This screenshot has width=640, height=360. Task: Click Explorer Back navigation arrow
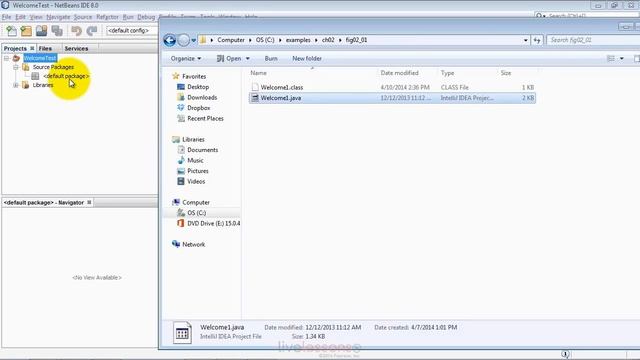(170, 40)
